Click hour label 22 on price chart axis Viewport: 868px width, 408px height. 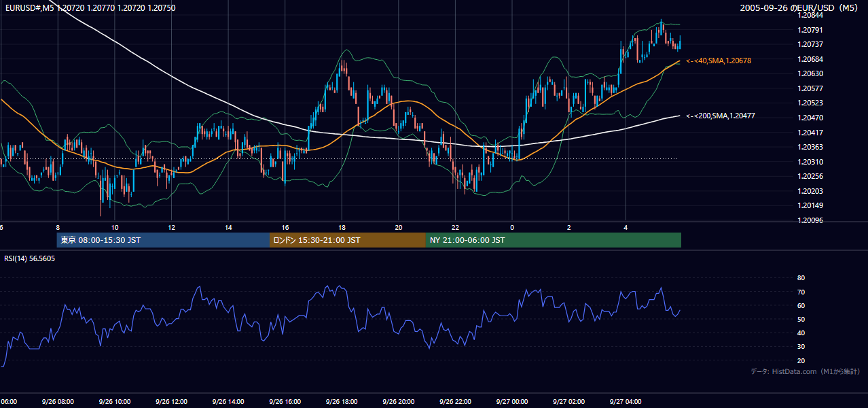tap(456, 227)
